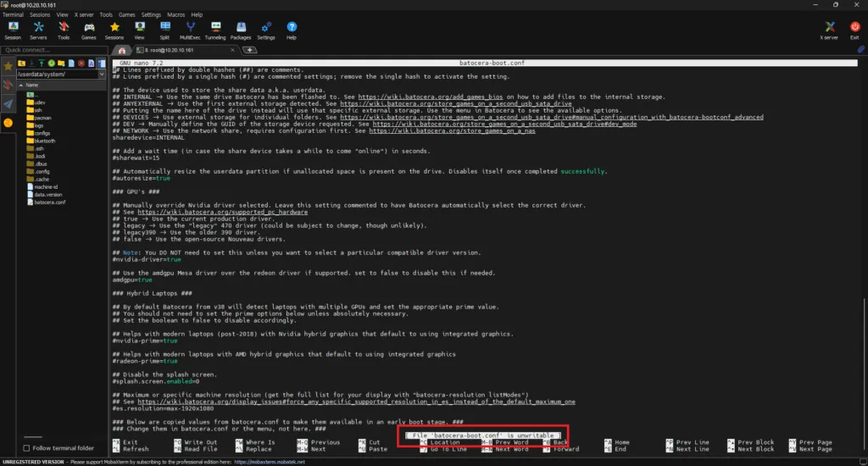Open the store_games_on_a_nas wiki link

(x=453, y=131)
